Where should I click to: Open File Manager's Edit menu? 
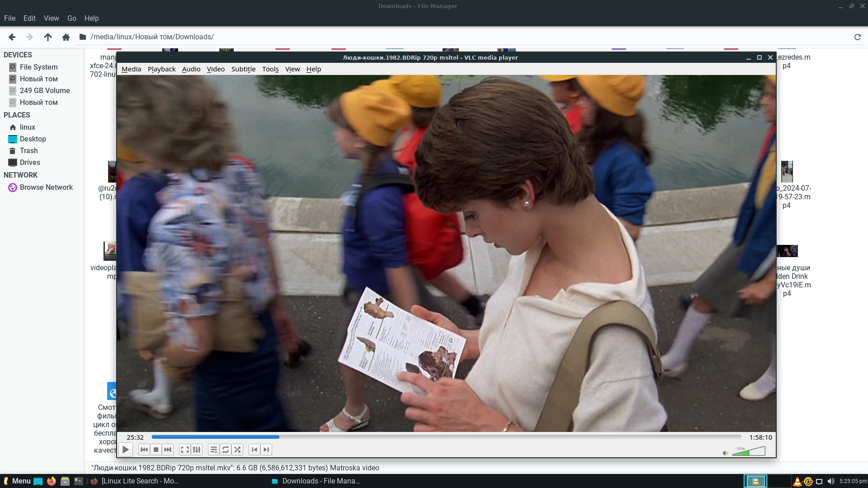tap(29, 19)
